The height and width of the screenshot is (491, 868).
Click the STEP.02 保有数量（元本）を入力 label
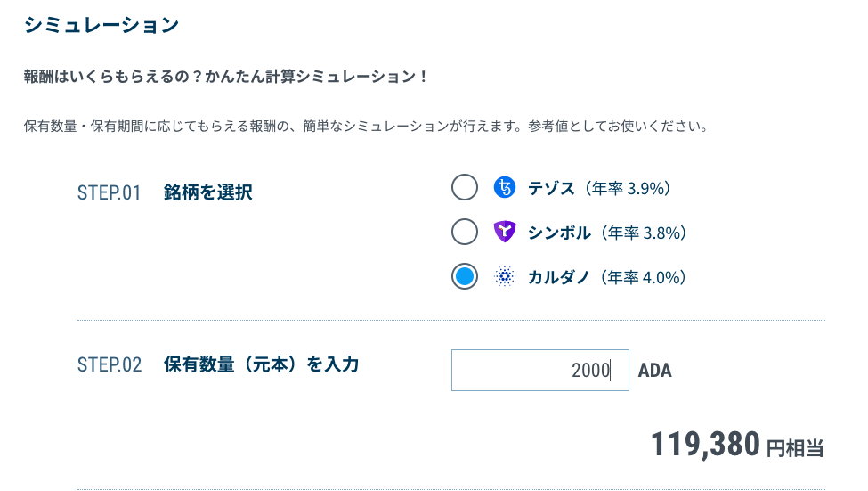(x=218, y=364)
